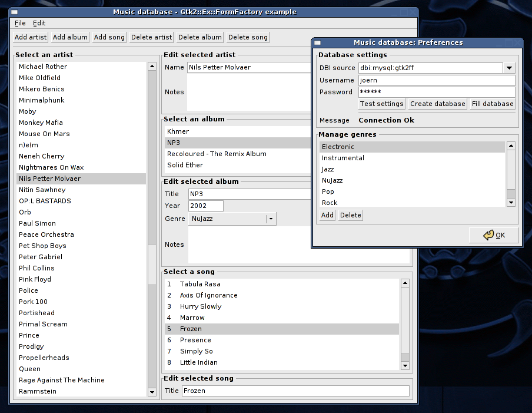532x413 pixels.
Task: Click the Delete song button
Action: click(x=248, y=37)
